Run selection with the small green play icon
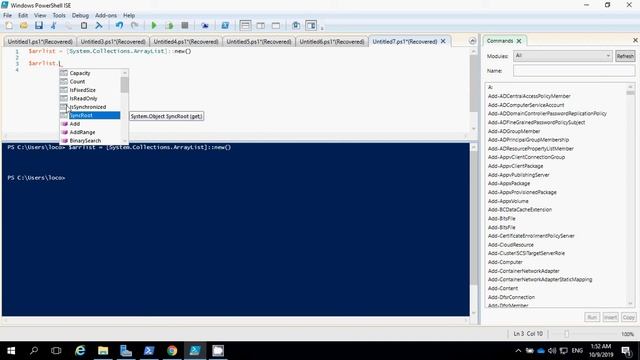640x360 pixels. [x=169, y=26]
